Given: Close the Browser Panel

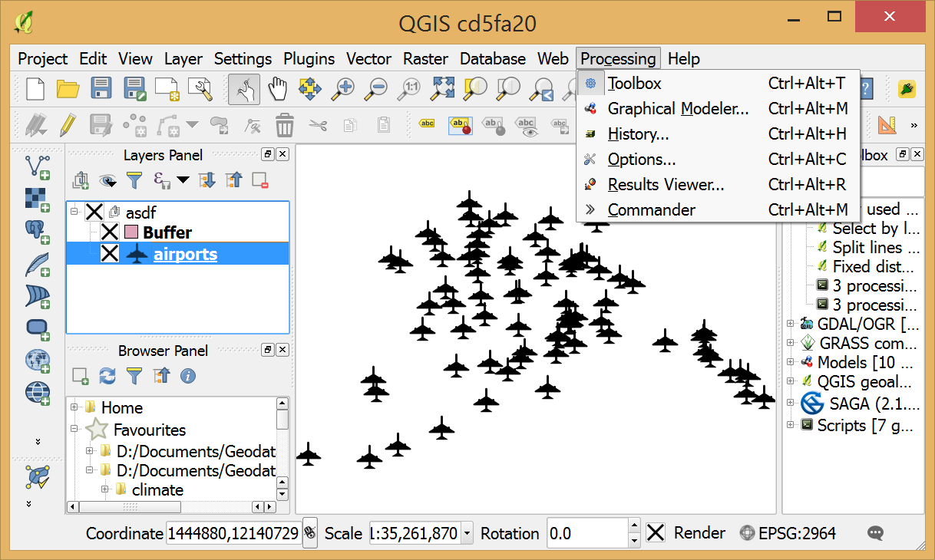Looking at the screenshot, I should click(x=282, y=350).
